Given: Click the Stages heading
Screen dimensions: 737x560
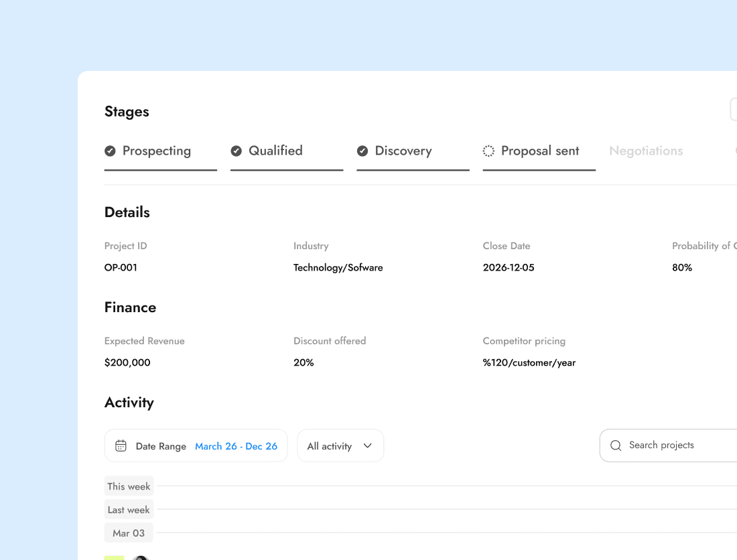Looking at the screenshot, I should [127, 112].
